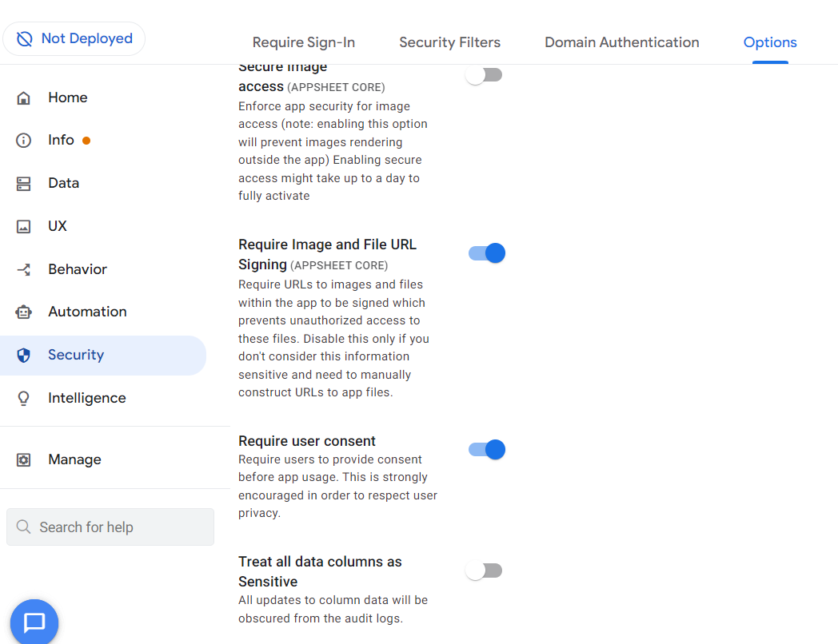Switch to the Require Sign-In tab
Viewport: 838px width, 644px height.
click(304, 42)
